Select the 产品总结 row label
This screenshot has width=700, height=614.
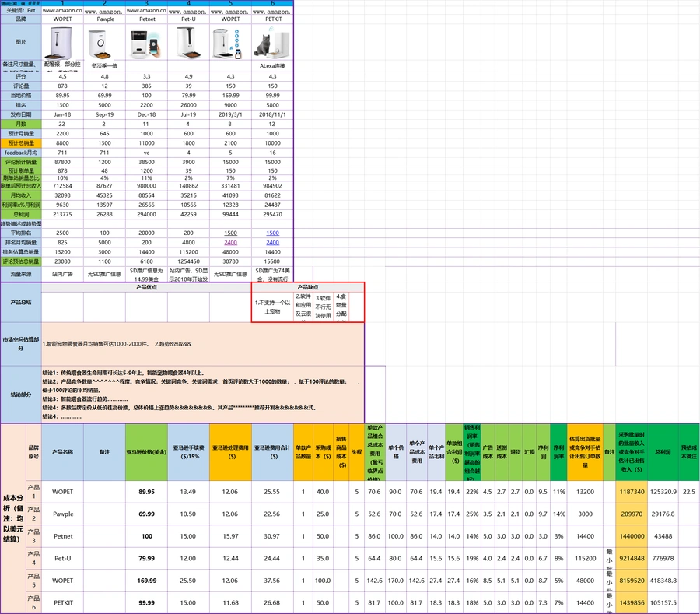click(21, 302)
